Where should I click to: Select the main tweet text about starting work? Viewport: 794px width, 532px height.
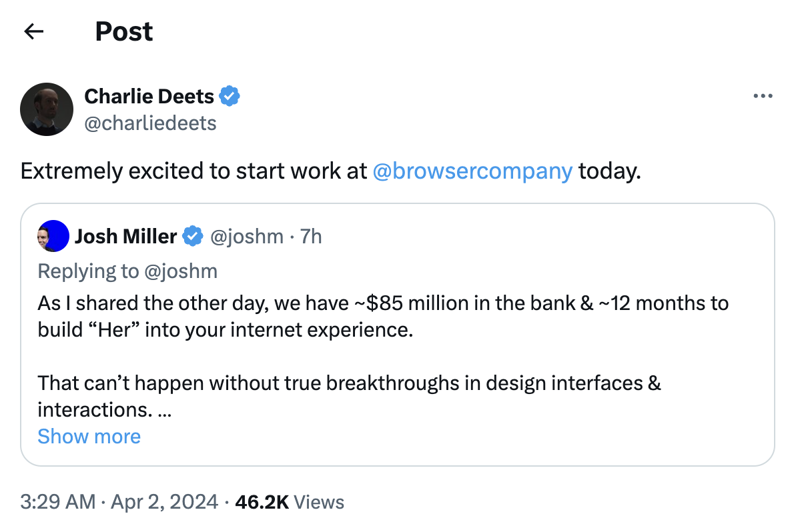point(331,171)
